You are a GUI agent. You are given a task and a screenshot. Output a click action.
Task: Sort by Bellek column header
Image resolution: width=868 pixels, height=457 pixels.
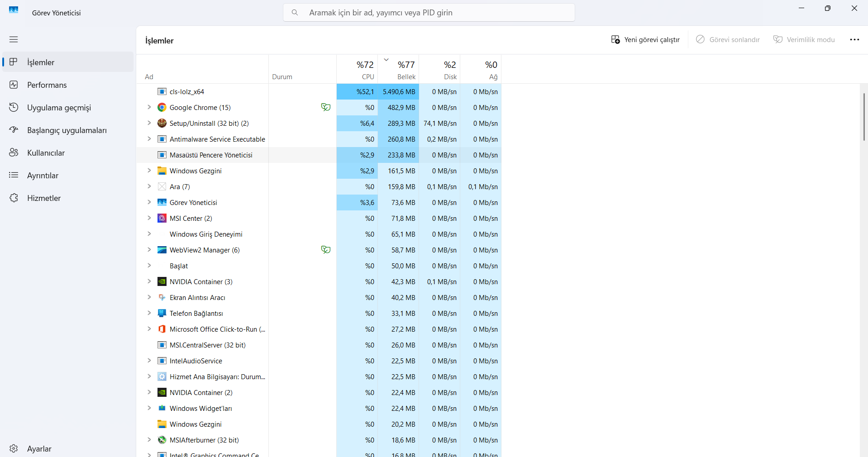398,69
